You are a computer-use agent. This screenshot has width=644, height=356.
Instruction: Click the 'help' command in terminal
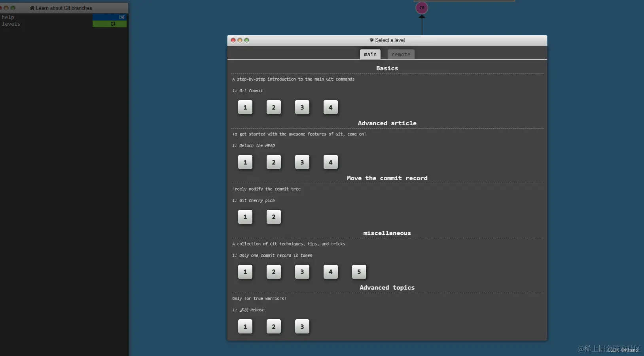coord(8,17)
